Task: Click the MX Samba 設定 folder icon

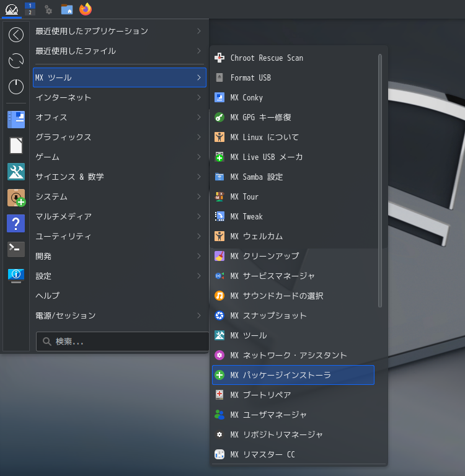Action: tap(219, 177)
